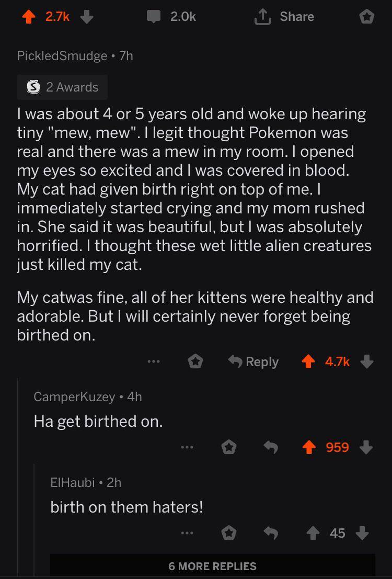Open the award icon at the top right
Viewport: 392px width, 579px height.
coord(367,16)
